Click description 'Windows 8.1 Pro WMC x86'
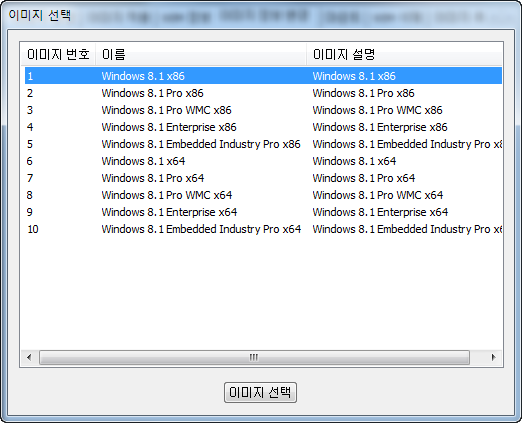The width and height of the screenshot is (522, 423). tap(377, 110)
